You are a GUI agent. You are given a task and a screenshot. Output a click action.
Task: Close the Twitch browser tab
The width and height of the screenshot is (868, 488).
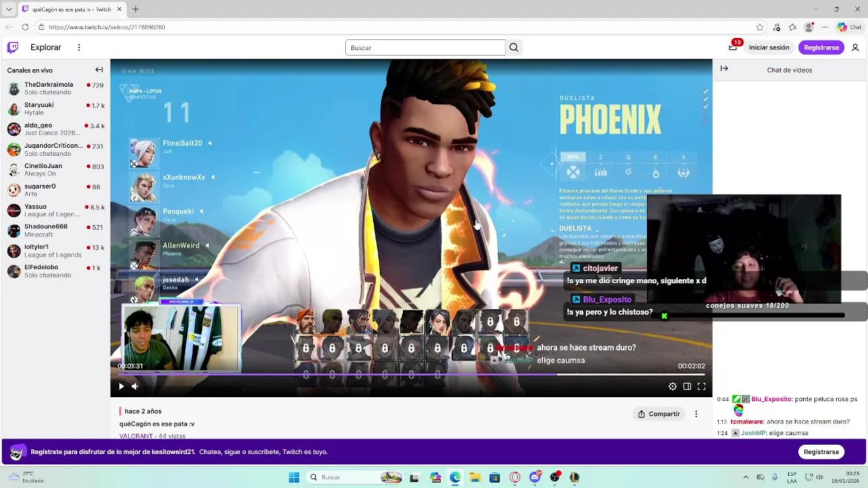click(x=119, y=9)
